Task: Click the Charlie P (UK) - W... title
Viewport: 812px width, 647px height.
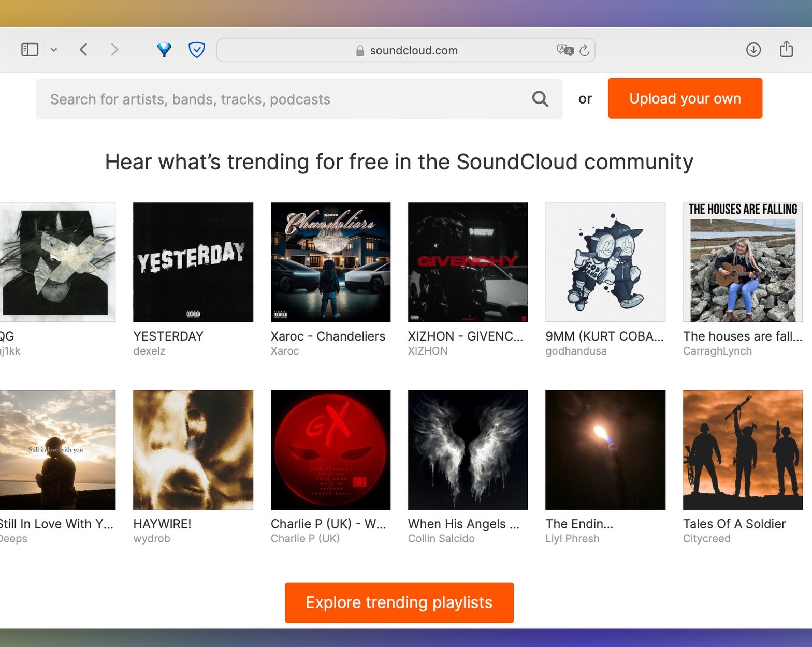Action: 328,524
